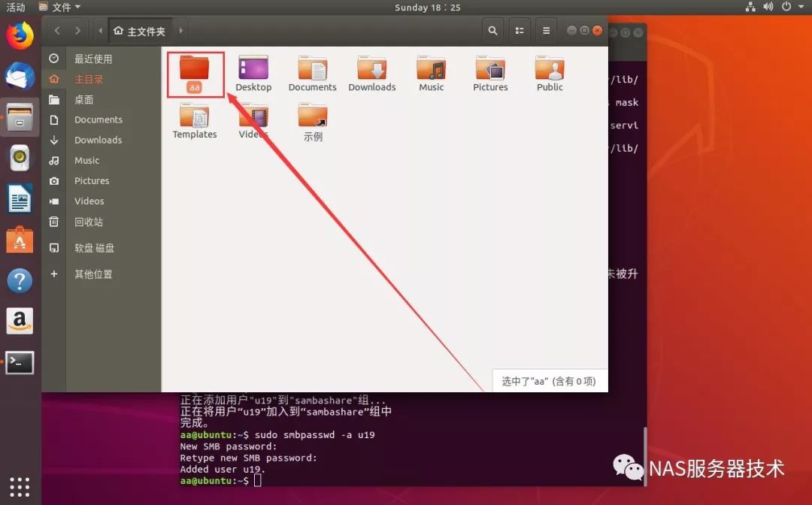Open the power system menu

point(792,7)
